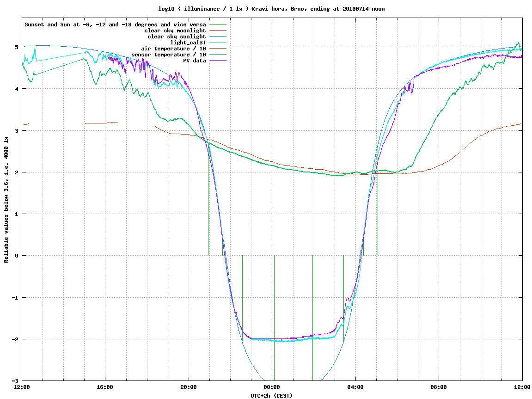
Task: Select the 'sensor temperature / 10' legend label
Action: [x=169, y=55]
